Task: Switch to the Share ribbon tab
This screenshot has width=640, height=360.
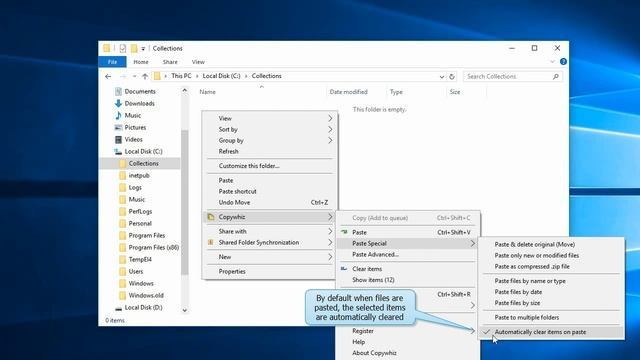Action: (170, 62)
